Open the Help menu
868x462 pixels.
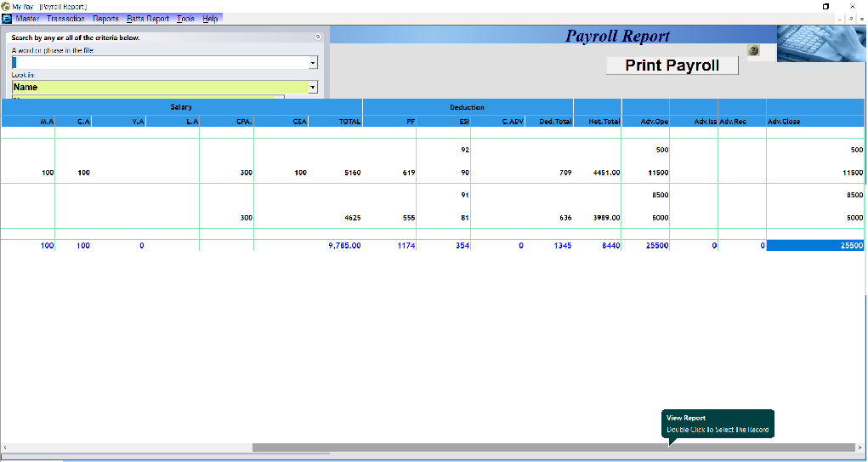click(210, 19)
